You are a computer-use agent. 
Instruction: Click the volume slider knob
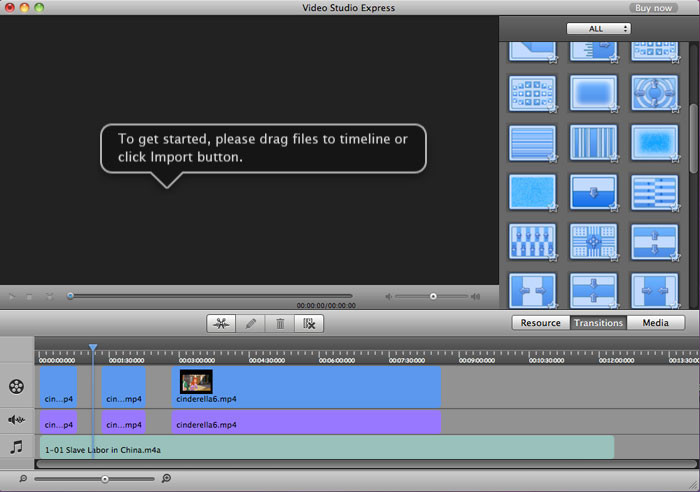point(433,296)
